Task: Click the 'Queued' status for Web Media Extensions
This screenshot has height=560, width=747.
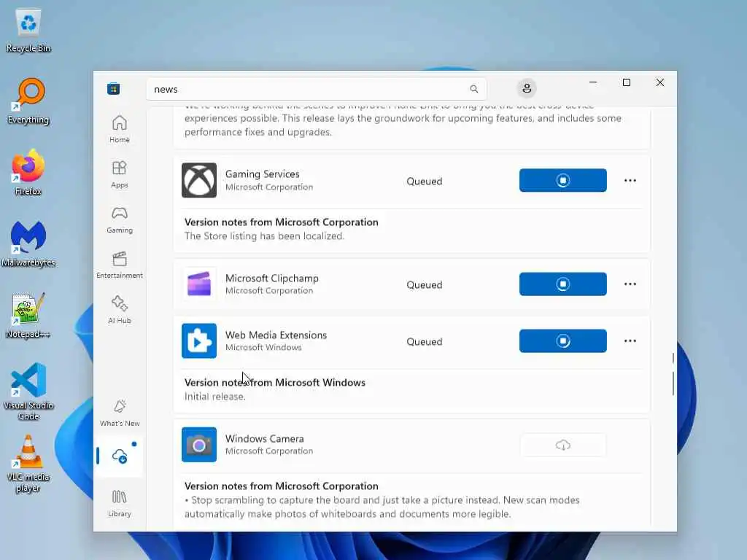Action: 424,342
